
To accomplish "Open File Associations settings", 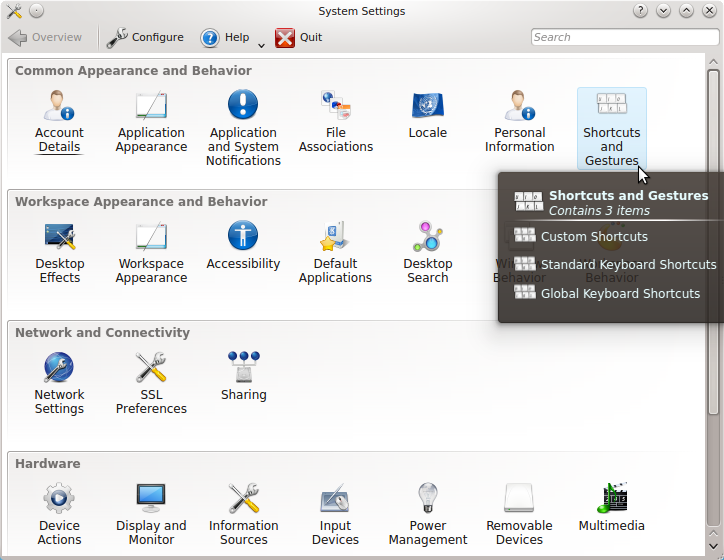I will click(335, 105).
